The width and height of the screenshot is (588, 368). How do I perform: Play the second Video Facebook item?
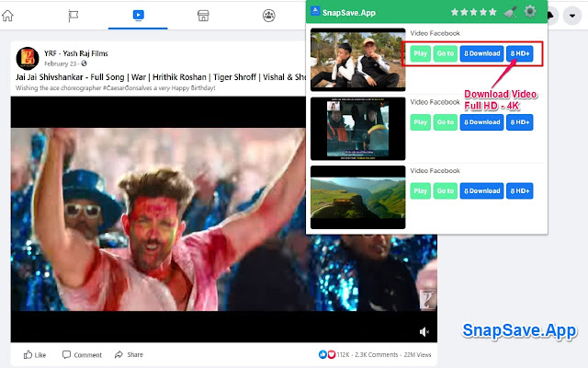(421, 122)
